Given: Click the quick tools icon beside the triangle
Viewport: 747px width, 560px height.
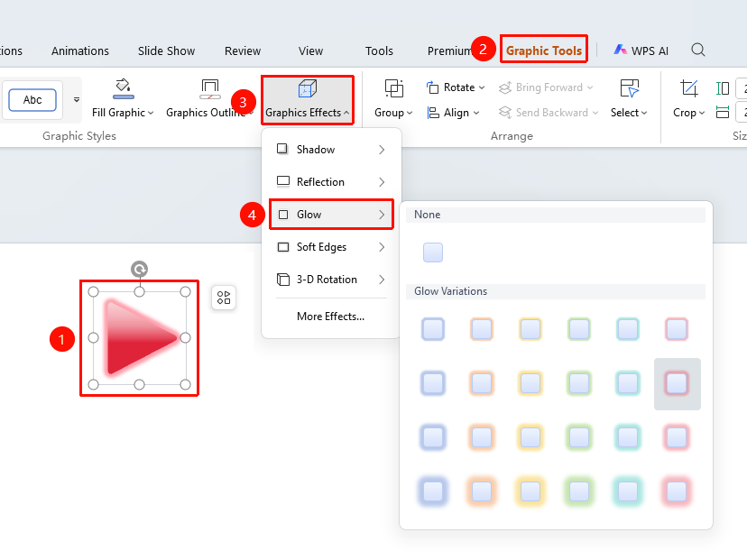Looking at the screenshot, I should pyautogui.click(x=224, y=298).
